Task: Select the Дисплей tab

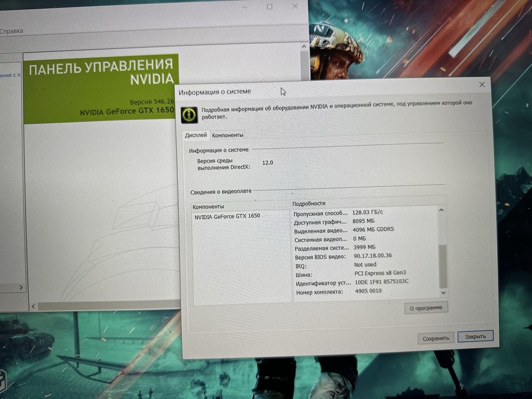Action: (196, 135)
